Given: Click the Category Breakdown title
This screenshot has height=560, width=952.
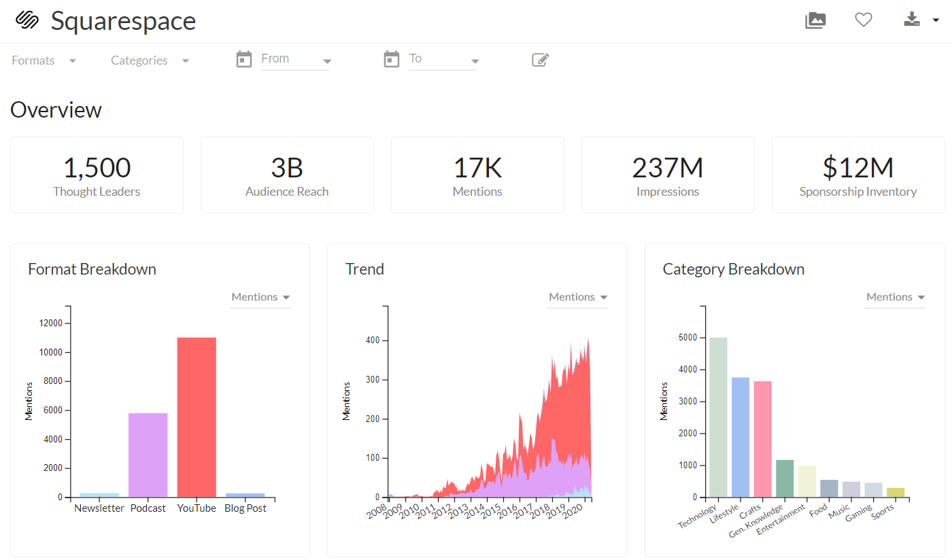Looking at the screenshot, I should [734, 269].
